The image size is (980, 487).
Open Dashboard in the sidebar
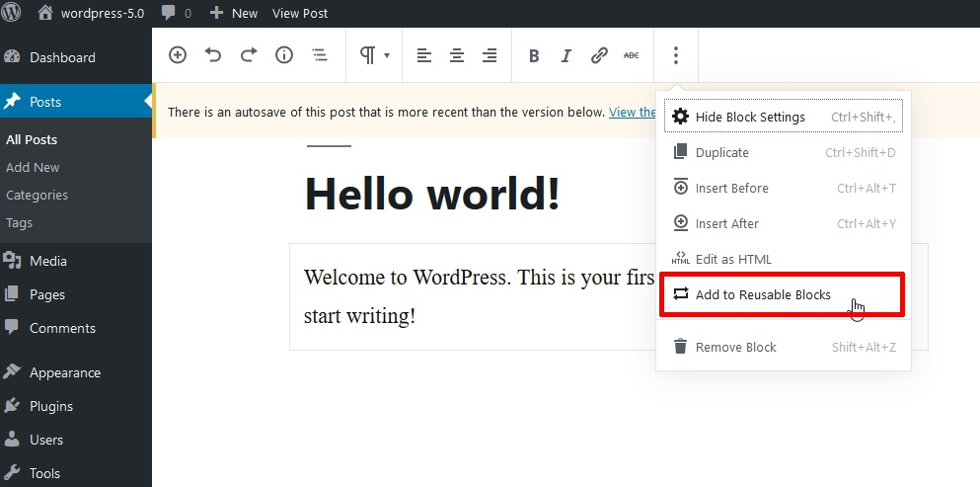pos(76,57)
